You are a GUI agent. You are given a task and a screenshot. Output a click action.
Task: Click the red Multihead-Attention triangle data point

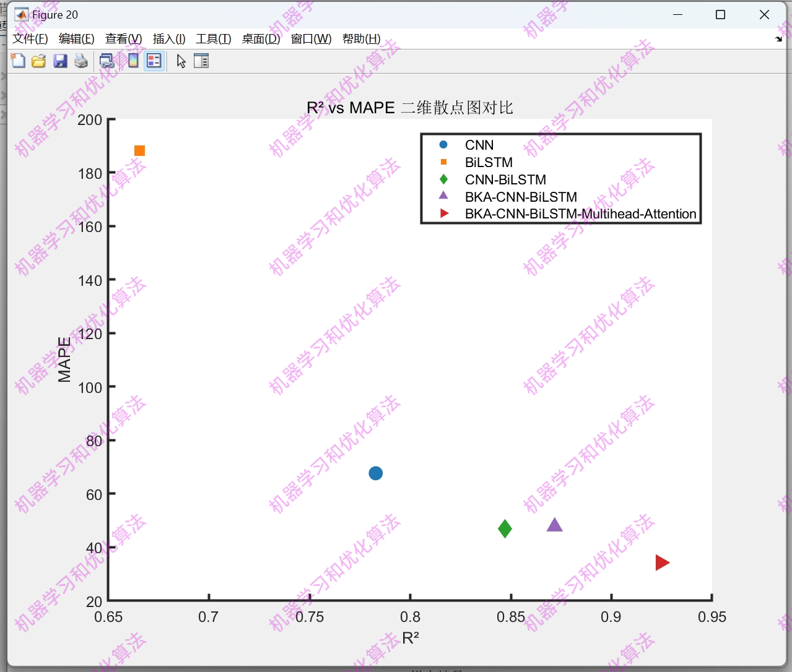pos(662,562)
